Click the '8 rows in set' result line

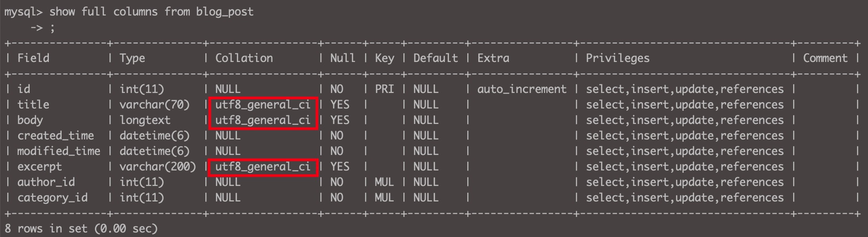[81, 228]
